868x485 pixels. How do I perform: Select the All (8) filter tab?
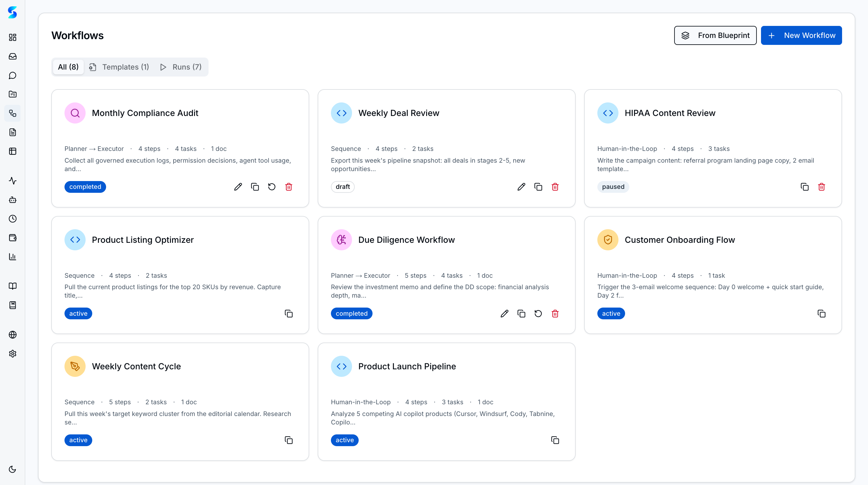point(68,67)
